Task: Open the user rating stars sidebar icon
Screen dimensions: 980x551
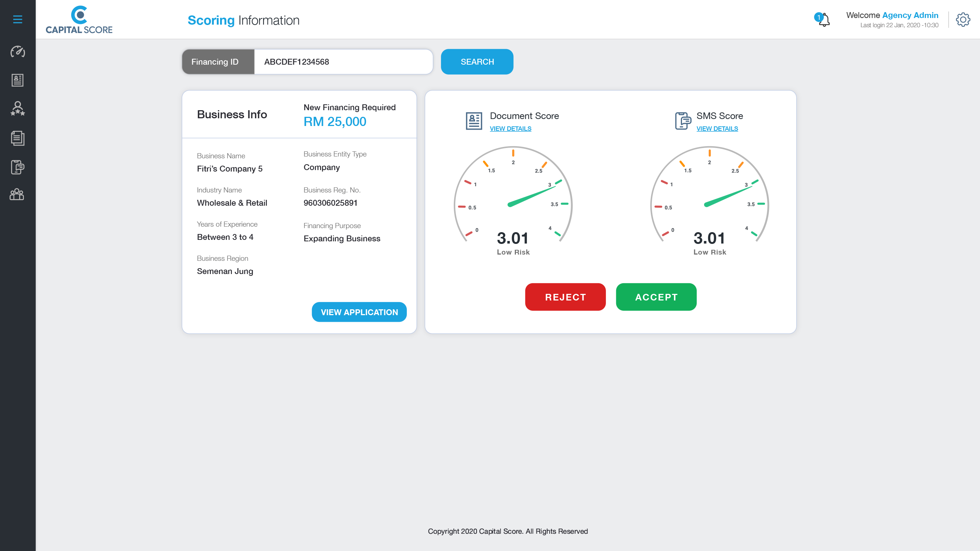Action: coord(18,109)
